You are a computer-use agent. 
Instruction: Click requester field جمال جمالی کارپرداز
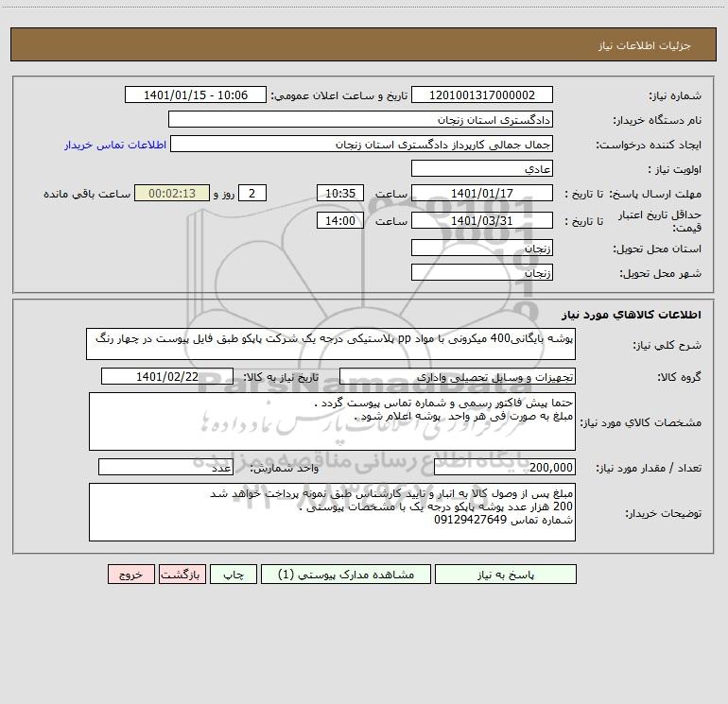[362, 144]
